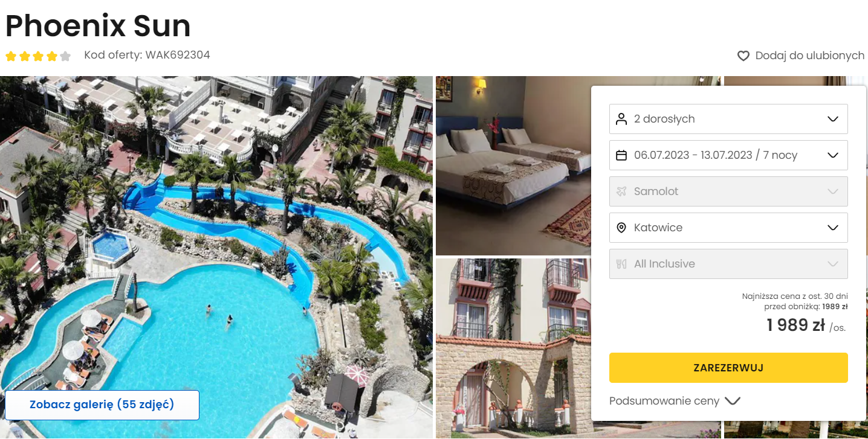Screen dimensions: 868x439
Task: Click the location pin icon beside Katowice
Action: 621,228
